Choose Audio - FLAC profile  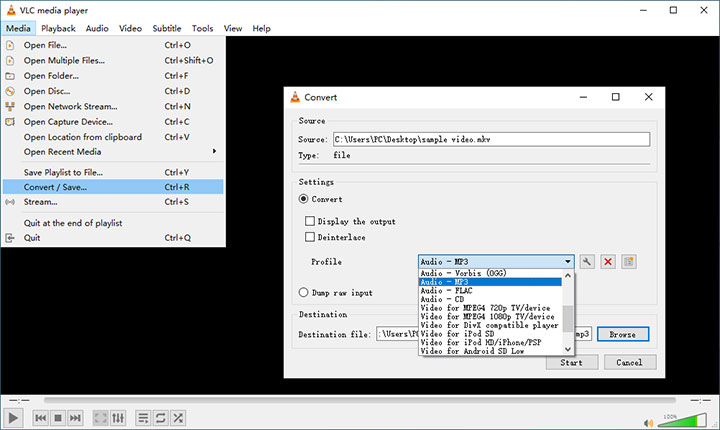tap(489, 290)
